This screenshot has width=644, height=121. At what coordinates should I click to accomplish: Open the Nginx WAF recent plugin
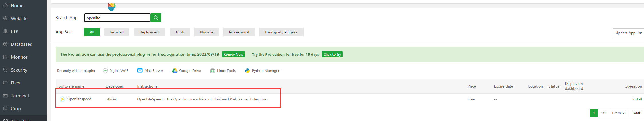tap(116, 71)
